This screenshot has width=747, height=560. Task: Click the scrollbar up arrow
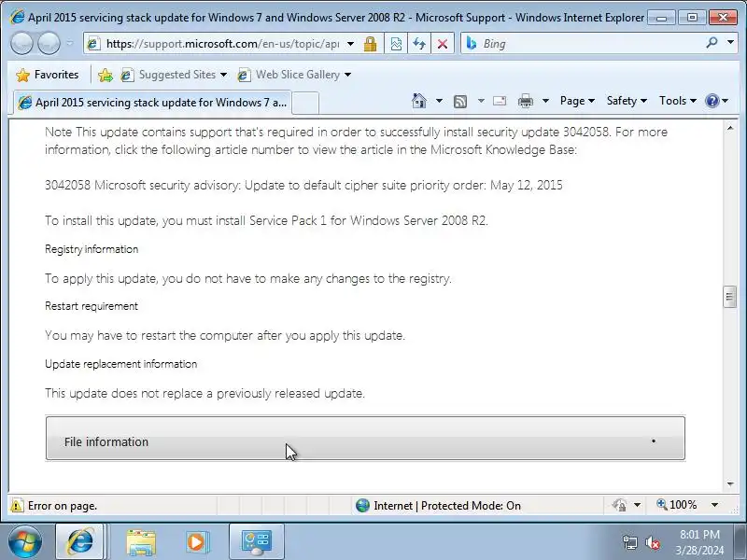coord(729,128)
